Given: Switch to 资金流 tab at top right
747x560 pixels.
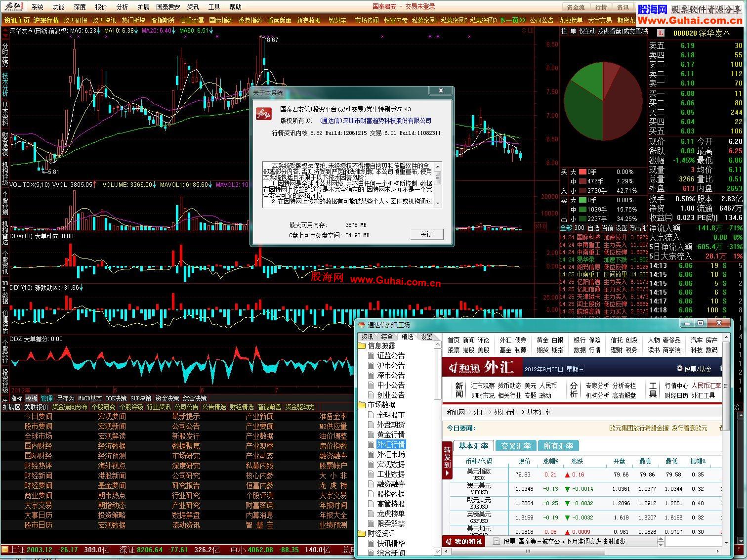Looking at the screenshot, I should [x=576, y=7].
